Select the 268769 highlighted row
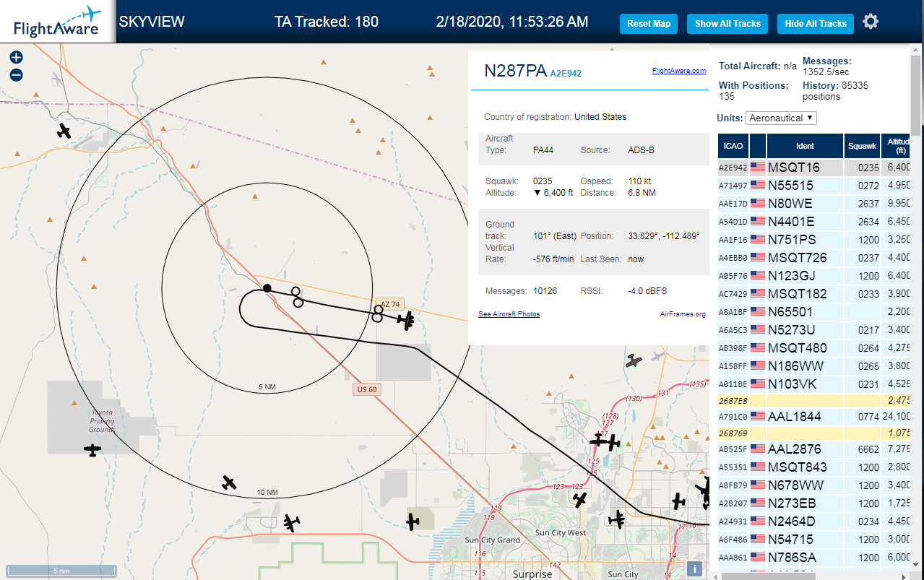This screenshot has height=580, width=924. pos(814,433)
